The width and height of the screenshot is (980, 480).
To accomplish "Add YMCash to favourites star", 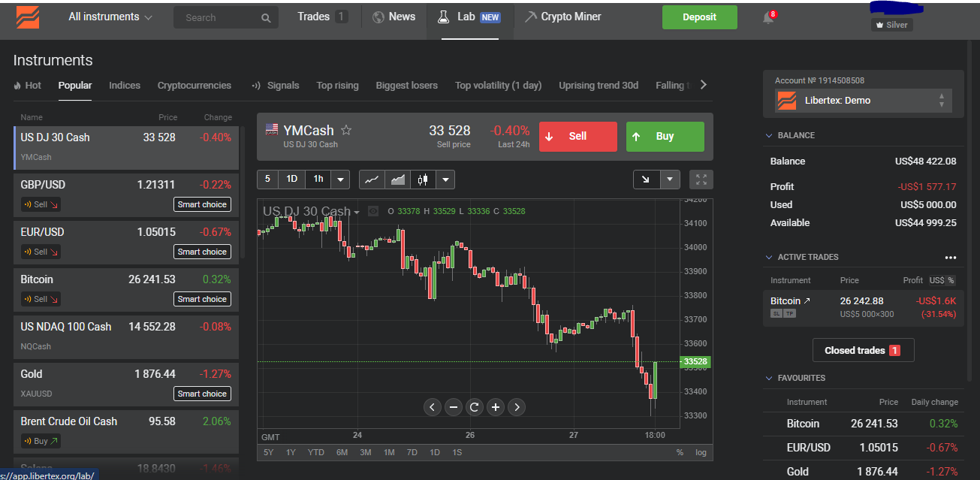I will [x=346, y=130].
